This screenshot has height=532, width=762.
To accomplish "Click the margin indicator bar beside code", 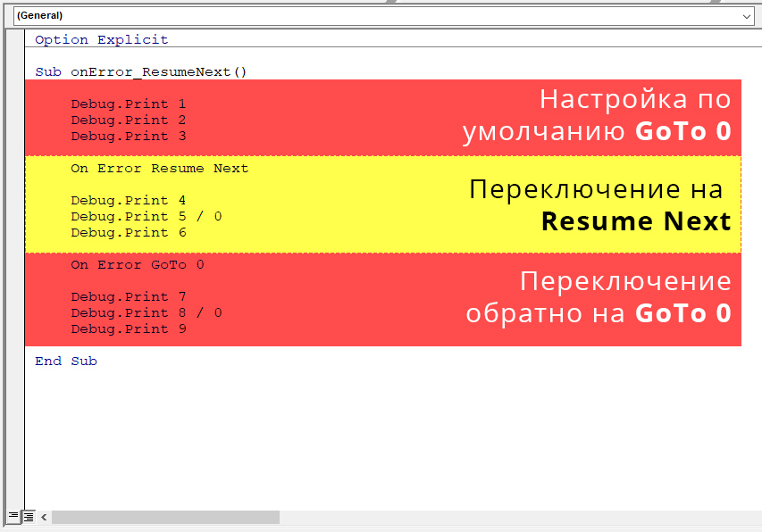I will coord(15,267).
